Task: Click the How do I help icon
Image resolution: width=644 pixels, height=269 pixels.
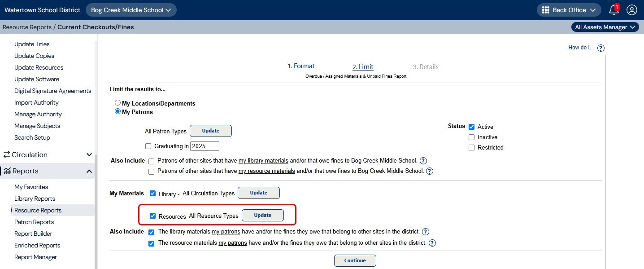Action: (x=601, y=48)
